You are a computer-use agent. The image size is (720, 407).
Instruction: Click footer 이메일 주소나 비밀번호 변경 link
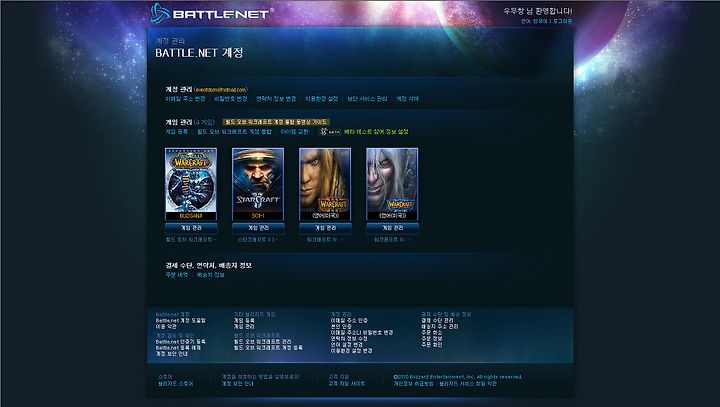pyautogui.click(x=362, y=333)
